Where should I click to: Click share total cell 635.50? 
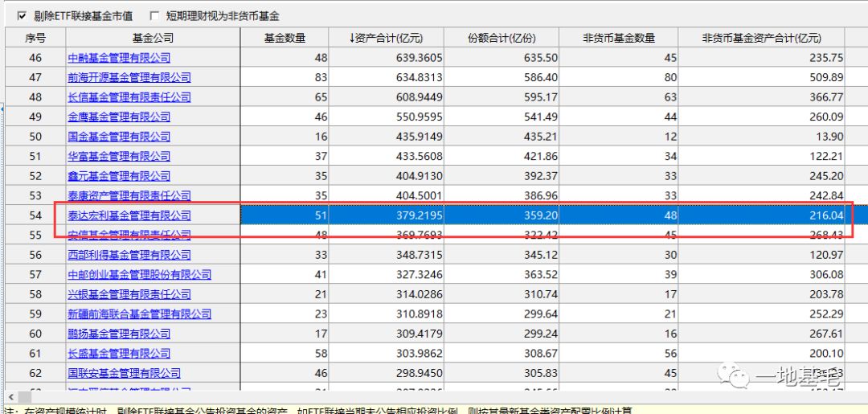tap(502, 58)
